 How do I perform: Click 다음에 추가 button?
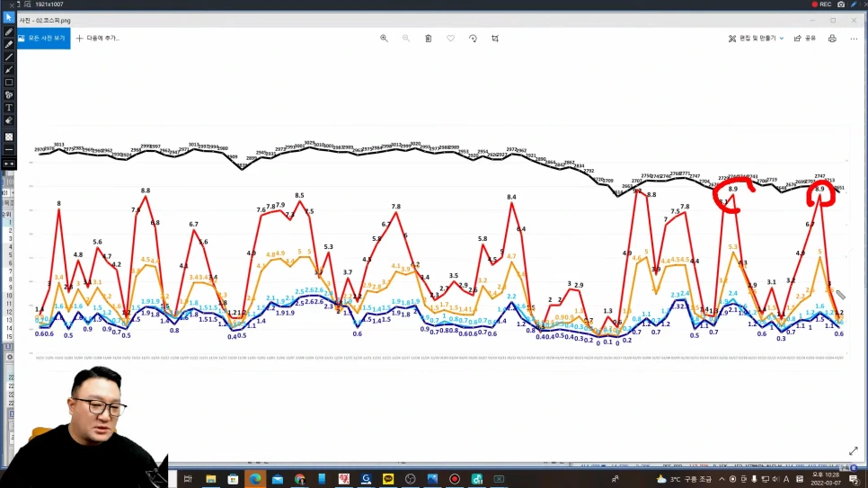point(97,39)
